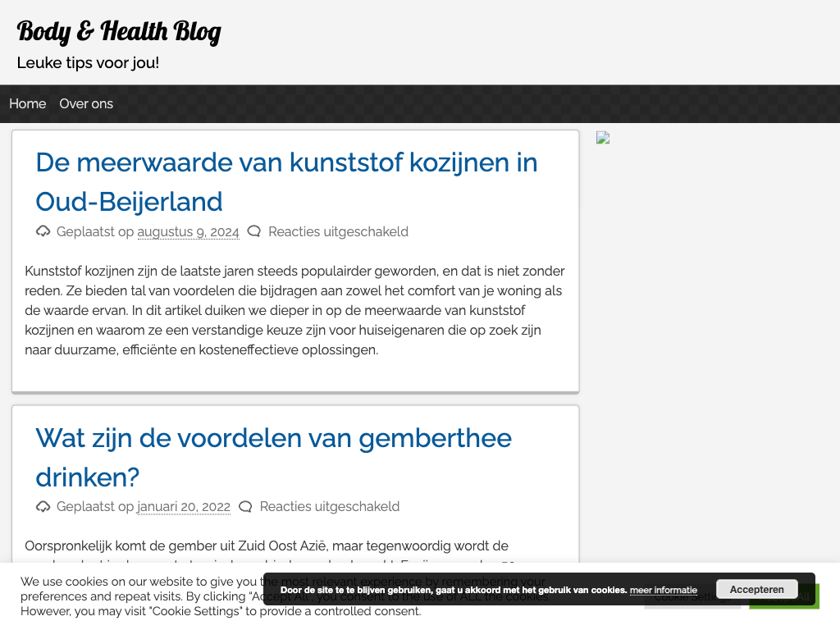Click the cloud icon in the gemberthee post
This screenshot has width=840, height=630.
(43, 506)
